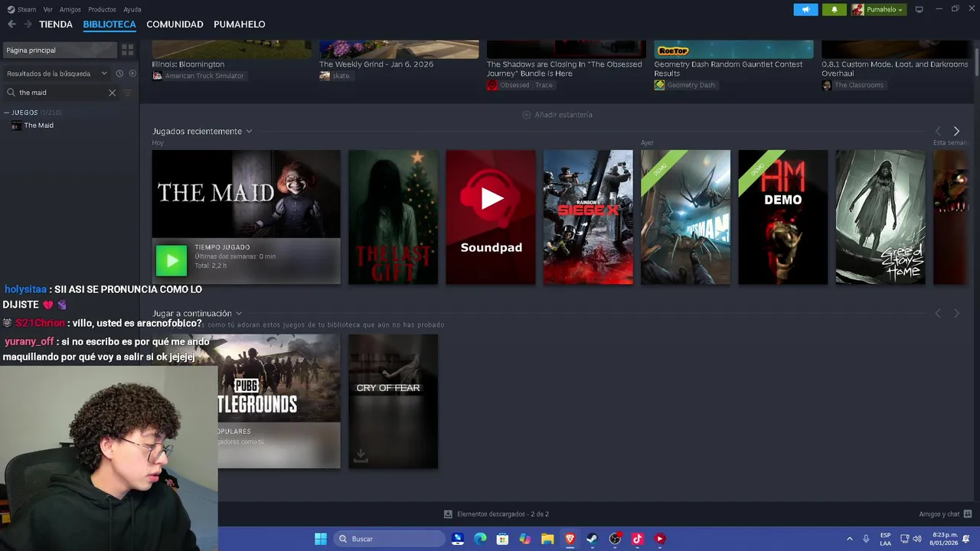The image size is (980, 551).
Task: Open The Classrooms news source link
Action: click(853, 85)
